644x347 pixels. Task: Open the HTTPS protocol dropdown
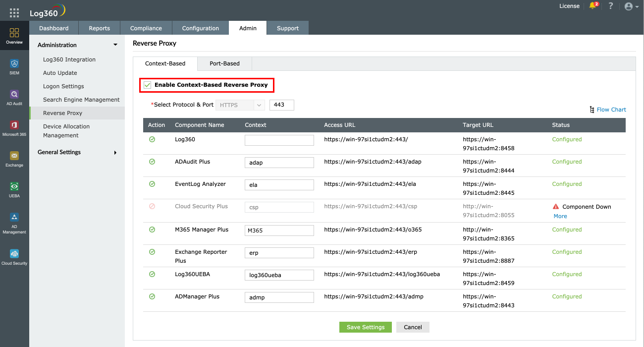point(240,105)
